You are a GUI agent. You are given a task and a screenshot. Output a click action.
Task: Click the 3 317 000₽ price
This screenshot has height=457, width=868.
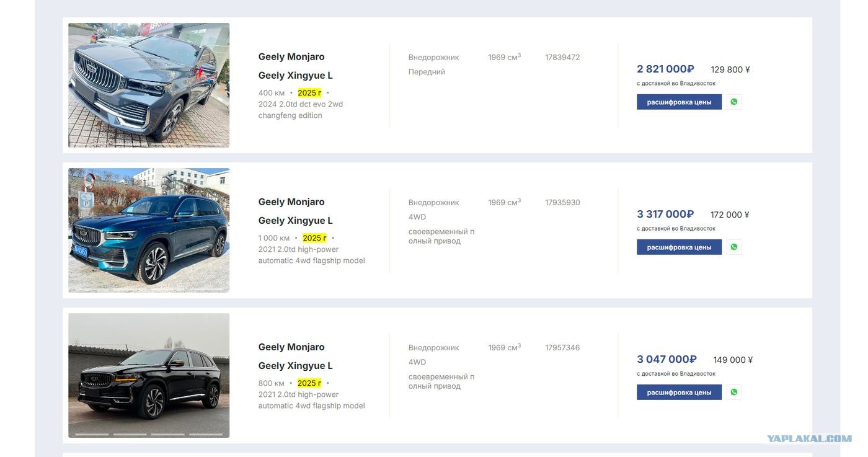click(665, 214)
